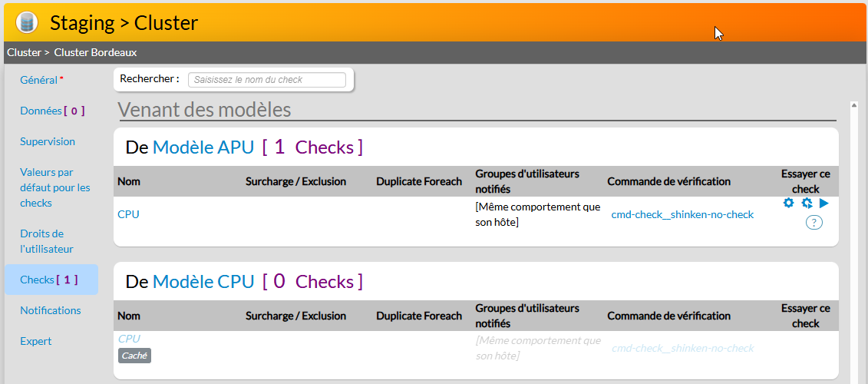Click the Caché badge under the hidden CPU check
This screenshot has width=868, height=384.
tap(134, 356)
